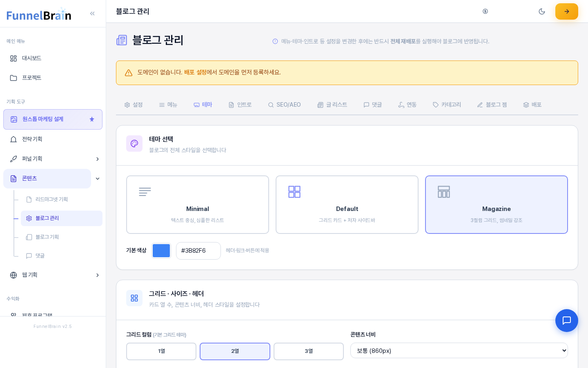Switch to the 글 리스트 tab
This screenshot has width=588, height=368.
tap(332, 105)
